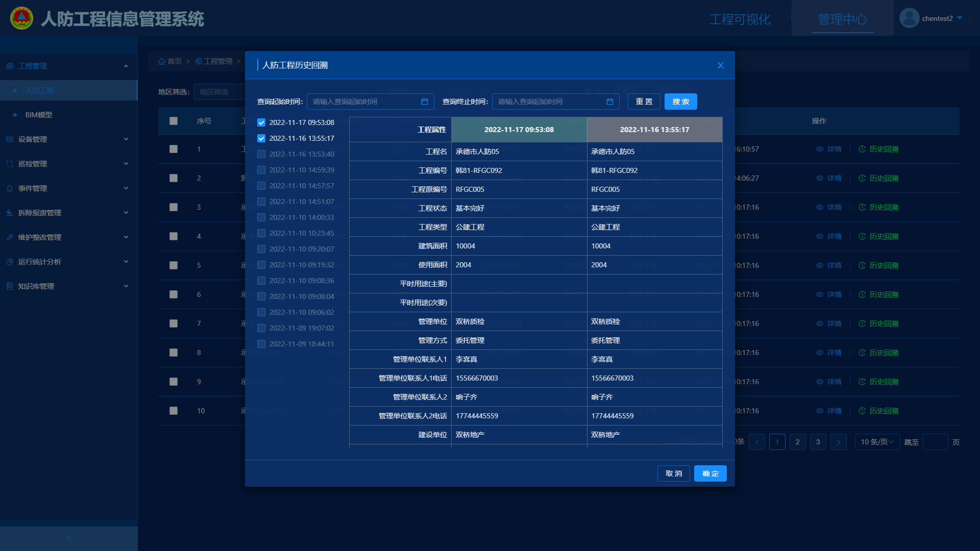980x551 pixels.
Task: Click calendar icon in query start time field
Action: 424,102
